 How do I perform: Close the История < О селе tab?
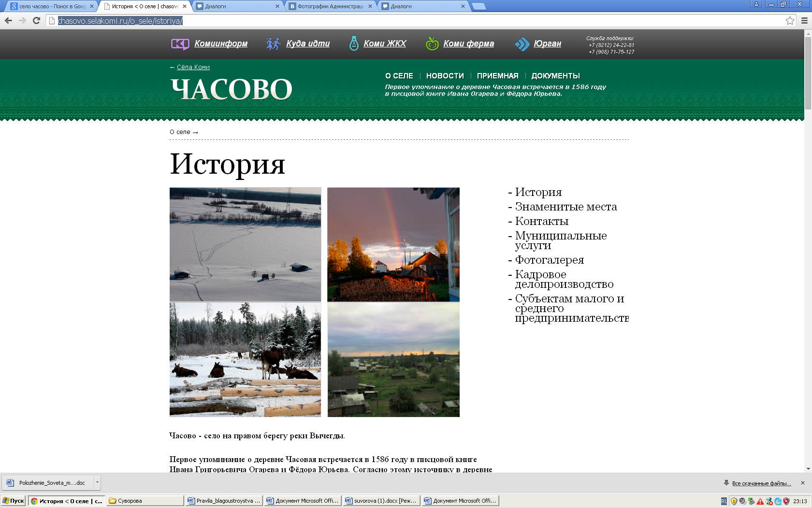coord(185,6)
